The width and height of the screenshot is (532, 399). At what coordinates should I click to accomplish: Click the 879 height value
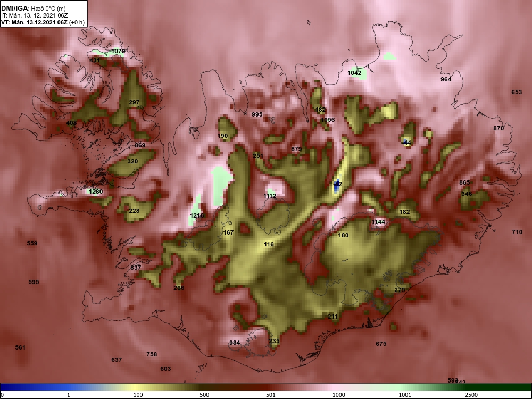pos(296,149)
